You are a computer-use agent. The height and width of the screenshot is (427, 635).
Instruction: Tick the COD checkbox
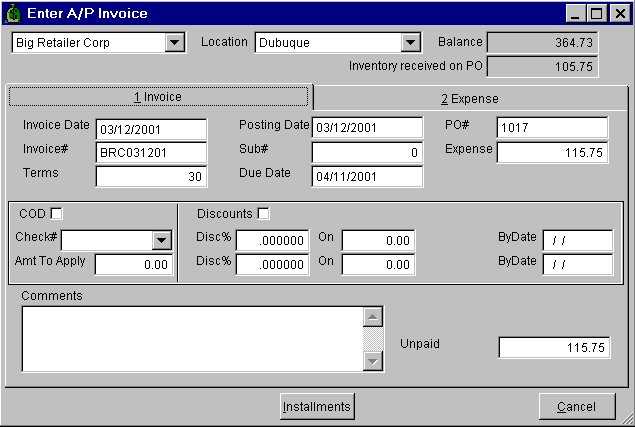pyautogui.click(x=57, y=213)
